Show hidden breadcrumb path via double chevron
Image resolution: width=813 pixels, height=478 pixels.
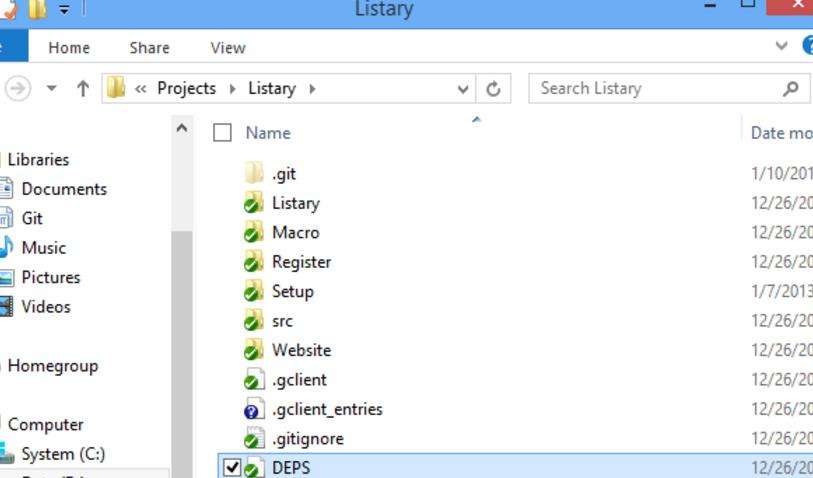click(141, 89)
